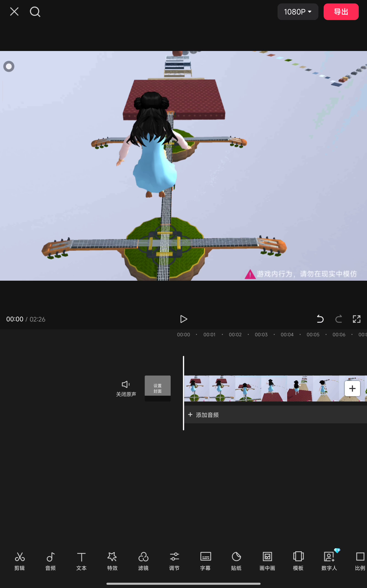Open the 剪辑 scissors editing tool
The width and height of the screenshot is (367, 588).
[19, 561]
